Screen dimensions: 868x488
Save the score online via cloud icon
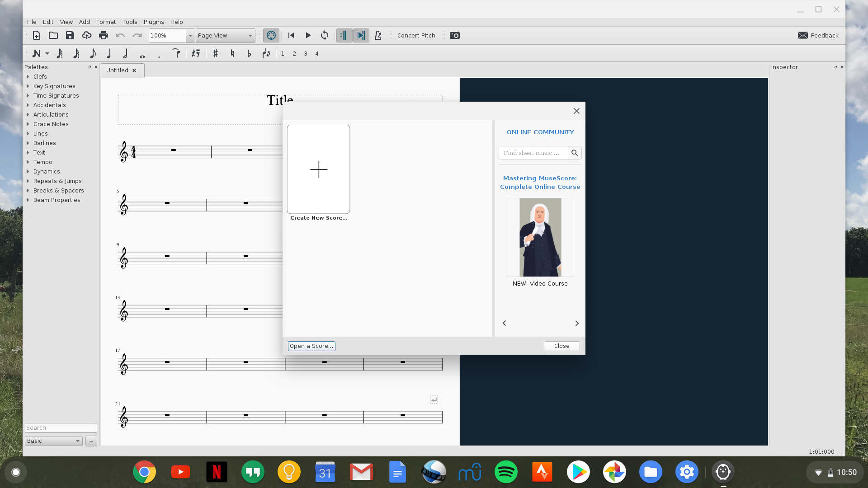point(86,35)
